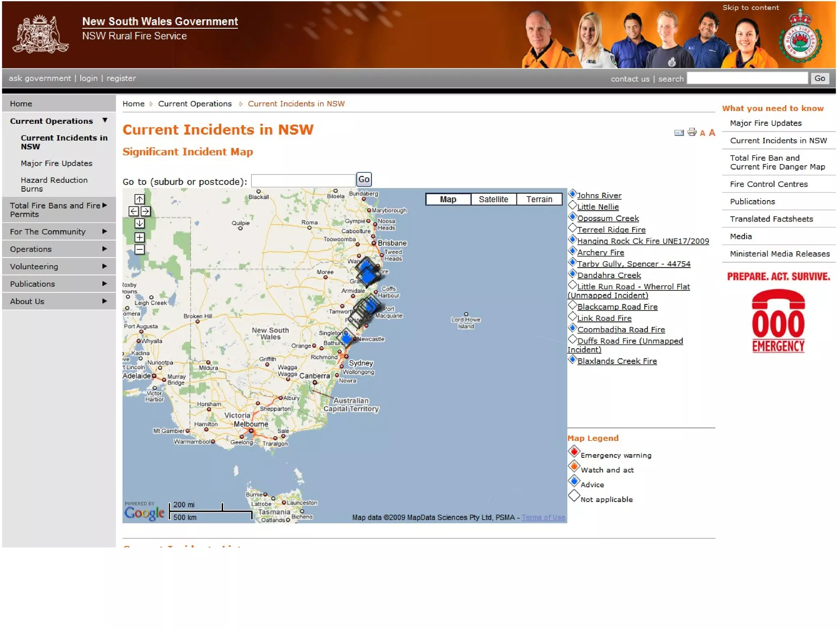Open Hazard Reduction Burns menu item
The width and height of the screenshot is (840, 630).
pyautogui.click(x=54, y=184)
